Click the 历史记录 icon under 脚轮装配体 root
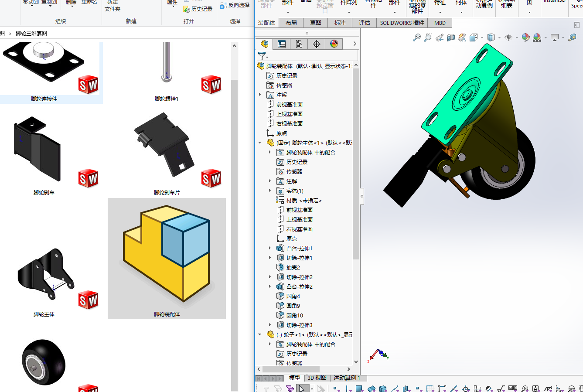 270,76
